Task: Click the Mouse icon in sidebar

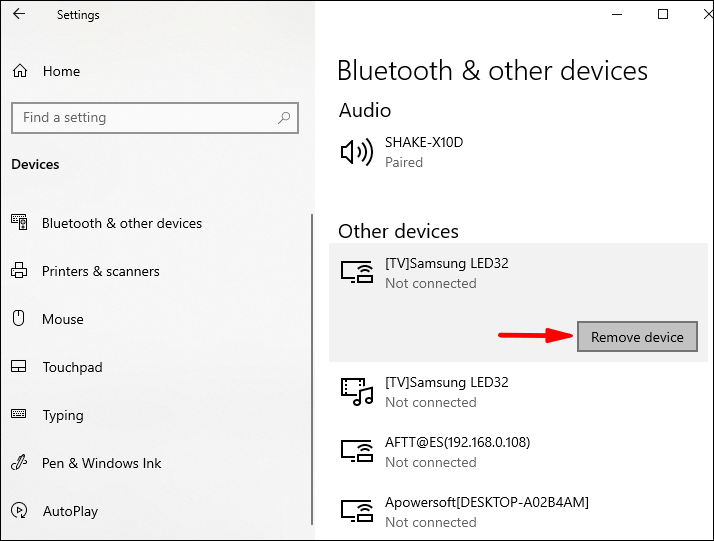Action: coord(19,319)
